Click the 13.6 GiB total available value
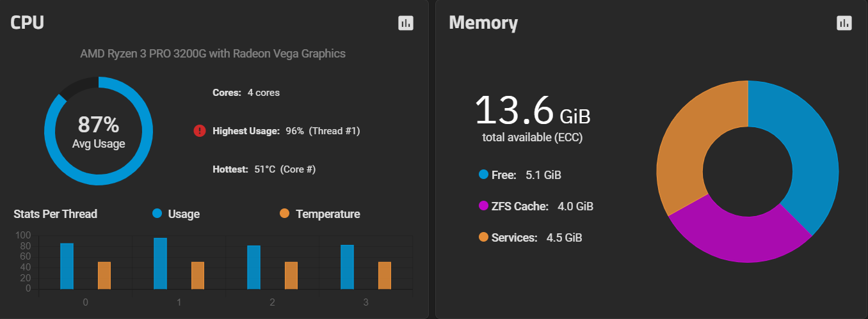The image size is (868, 319). [533, 111]
